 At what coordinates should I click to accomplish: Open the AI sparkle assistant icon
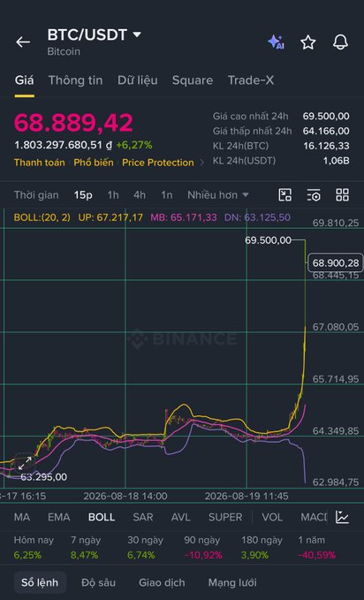[276, 42]
